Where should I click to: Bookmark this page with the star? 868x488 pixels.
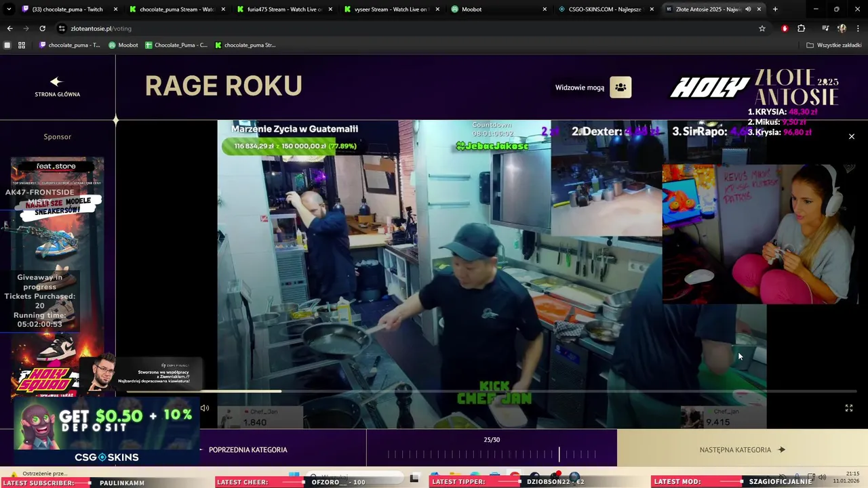[762, 28]
